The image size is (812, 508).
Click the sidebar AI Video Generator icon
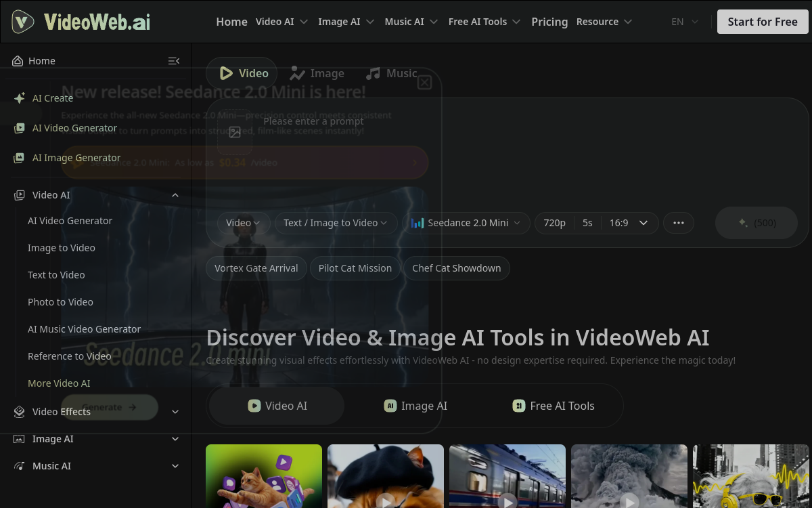tap(20, 128)
